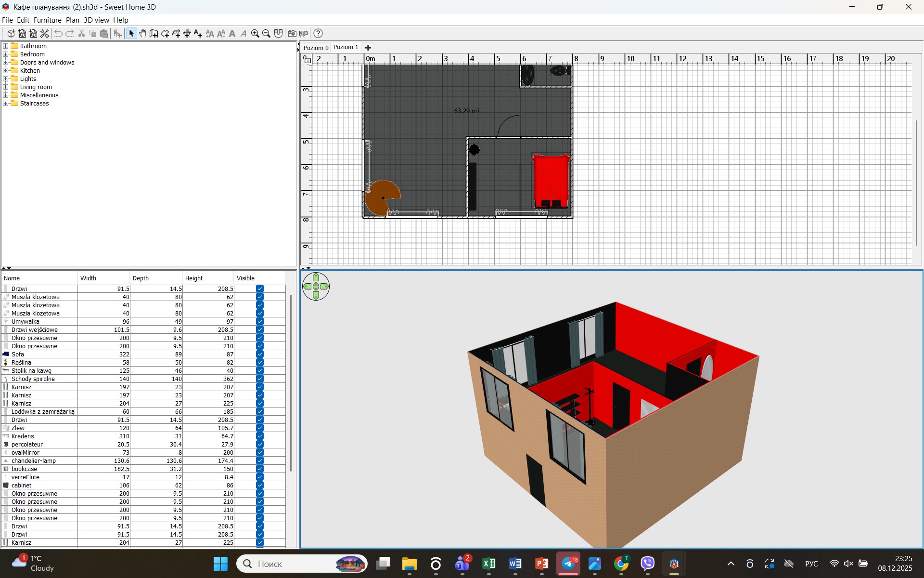Screen dimensions: 924x578
Task: Click the Zoom in magnifier icon
Action: pos(255,33)
